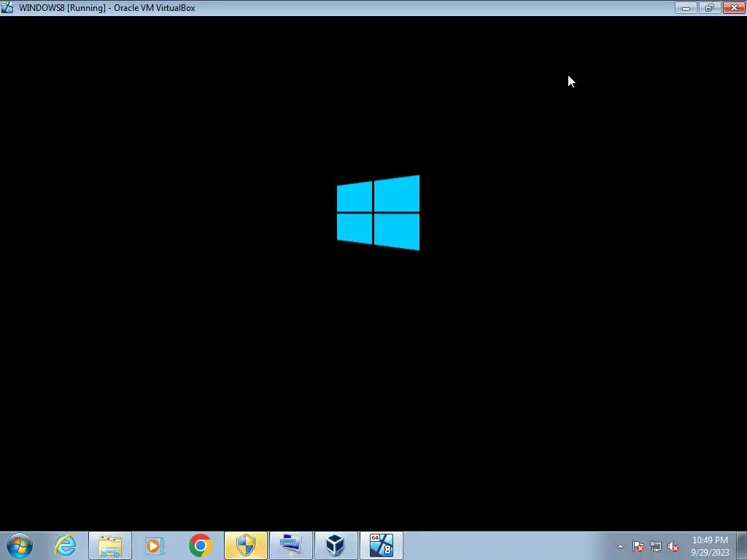Open the on-screen keyboard taskbar item
Image resolution: width=747 pixels, height=560 pixels.
291,545
